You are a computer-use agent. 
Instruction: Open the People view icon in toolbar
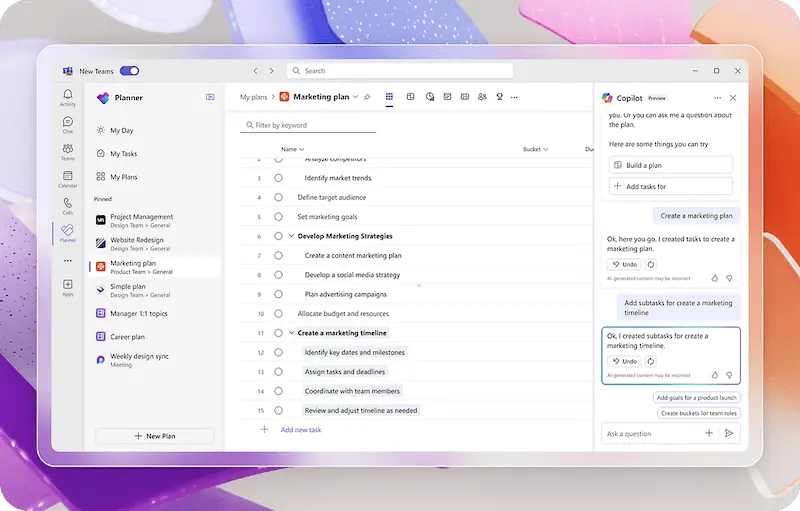pos(482,97)
